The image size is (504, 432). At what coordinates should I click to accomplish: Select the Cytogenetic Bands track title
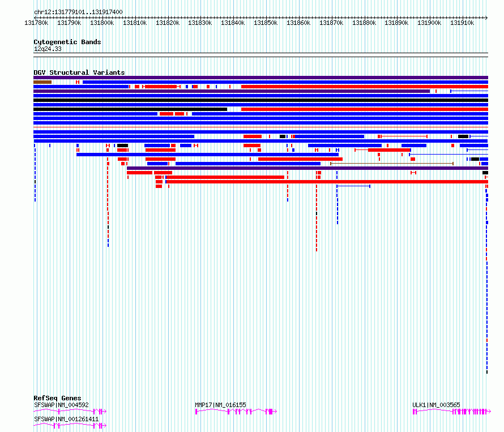coord(67,42)
